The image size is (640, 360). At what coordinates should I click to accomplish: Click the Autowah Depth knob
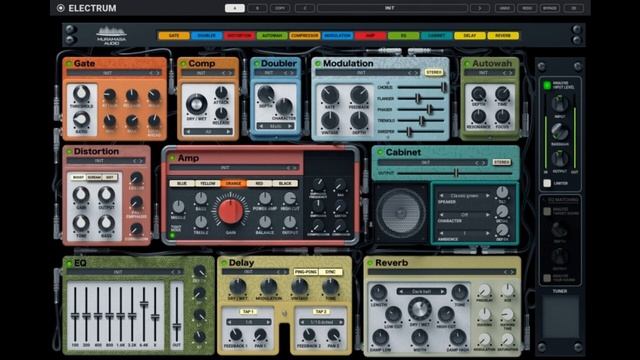(x=478, y=94)
